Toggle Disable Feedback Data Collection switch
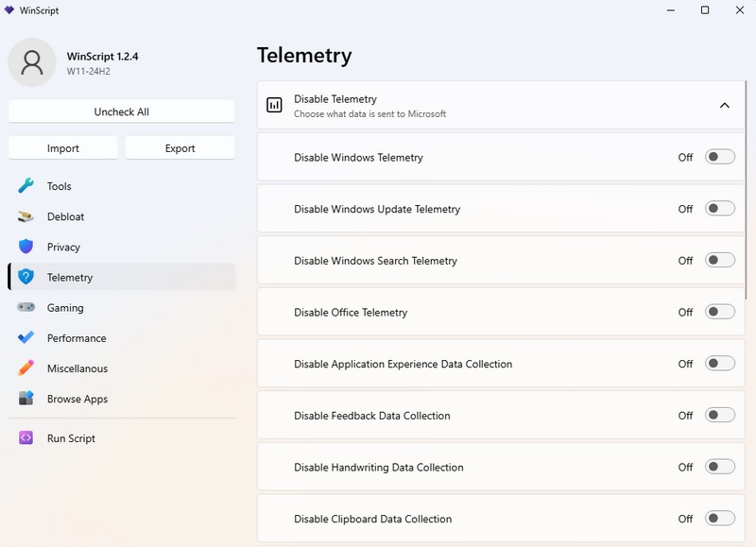The width and height of the screenshot is (756, 547). (x=719, y=415)
